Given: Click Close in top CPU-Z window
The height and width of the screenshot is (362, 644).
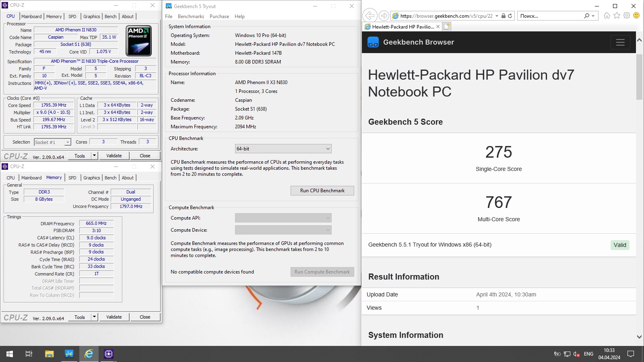Looking at the screenshot, I should (145, 156).
